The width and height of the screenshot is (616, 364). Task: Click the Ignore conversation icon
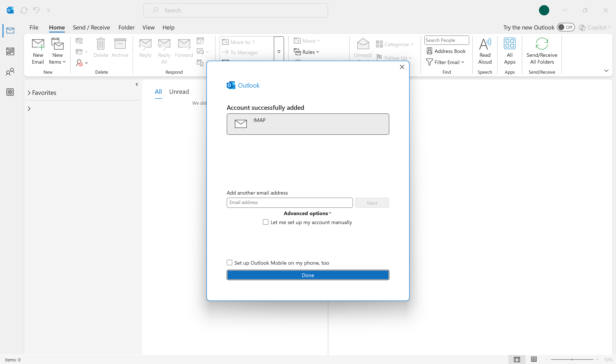point(79,41)
